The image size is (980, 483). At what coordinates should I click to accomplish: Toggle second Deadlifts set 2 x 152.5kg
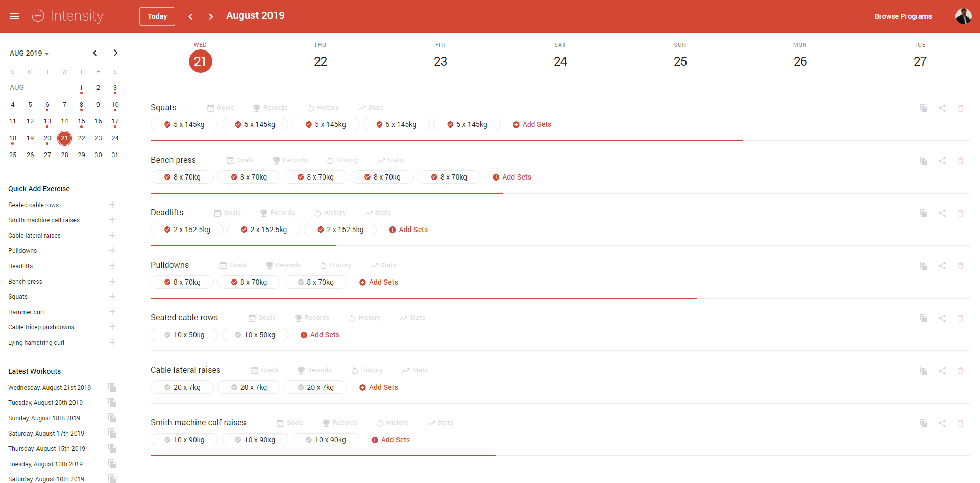point(264,230)
